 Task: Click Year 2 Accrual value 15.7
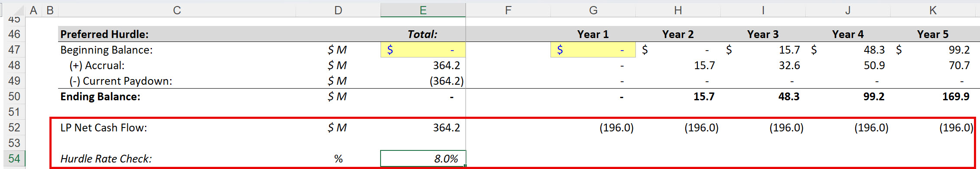[x=704, y=65]
